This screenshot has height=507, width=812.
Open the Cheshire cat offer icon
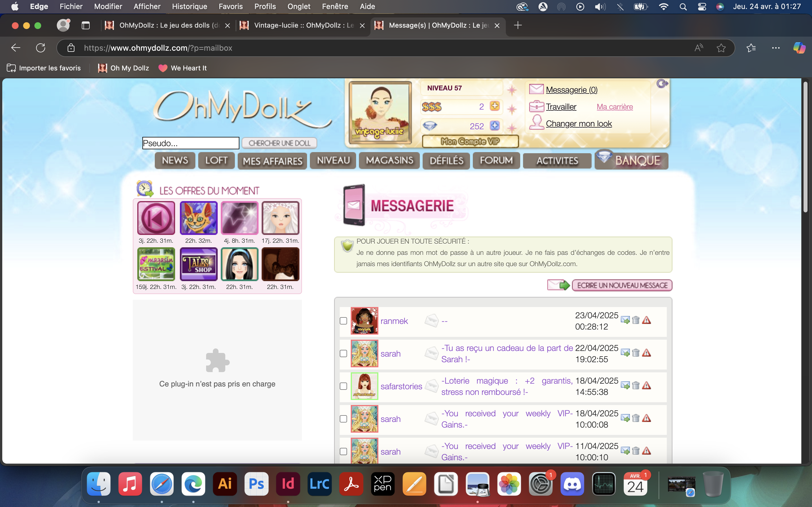198,218
